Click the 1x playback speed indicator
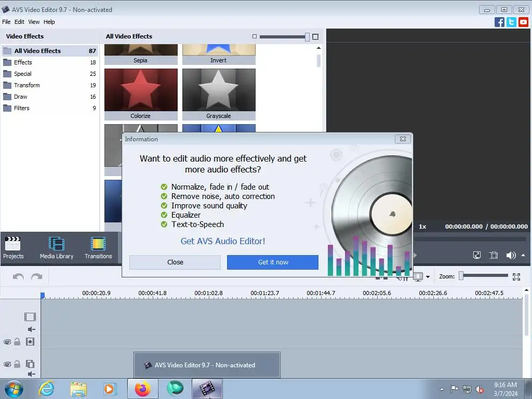The image size is (532, 399). coord(422,227)
